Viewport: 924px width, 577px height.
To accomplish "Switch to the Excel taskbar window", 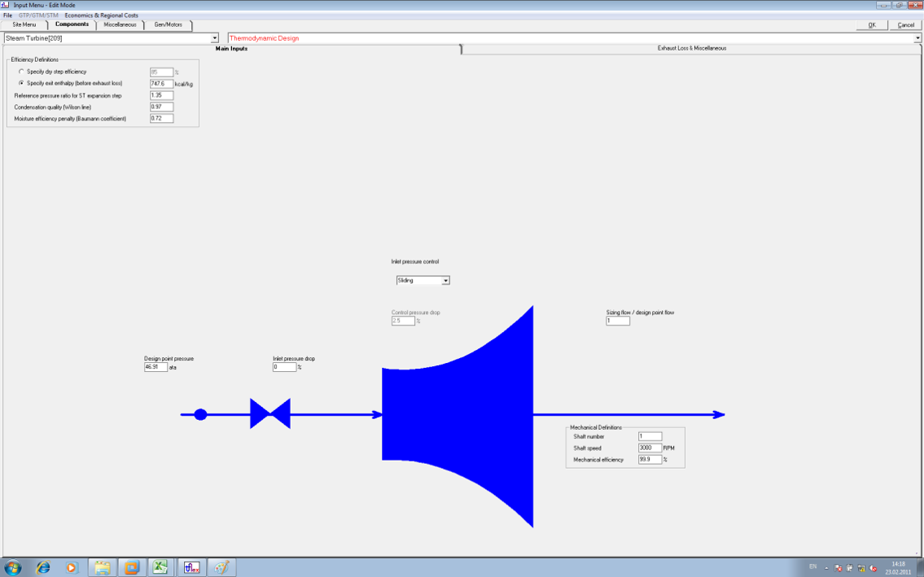I will pos(161,567).
